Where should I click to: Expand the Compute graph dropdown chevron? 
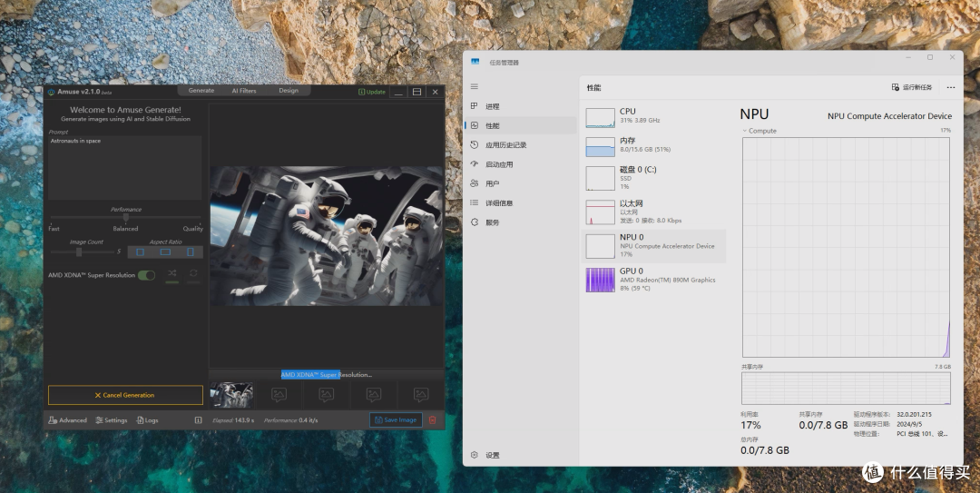click(745, 131)
